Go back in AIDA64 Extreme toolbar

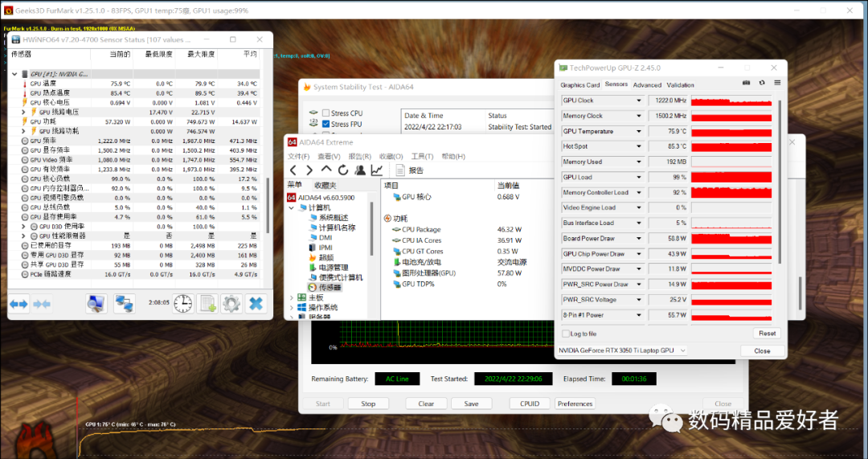pos(293,170)
